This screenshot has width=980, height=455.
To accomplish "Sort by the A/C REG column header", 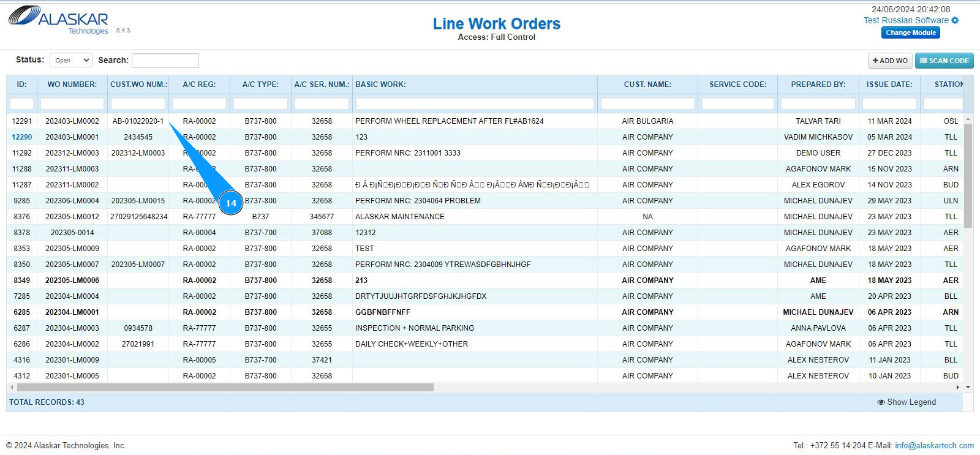I will (200, 85).
